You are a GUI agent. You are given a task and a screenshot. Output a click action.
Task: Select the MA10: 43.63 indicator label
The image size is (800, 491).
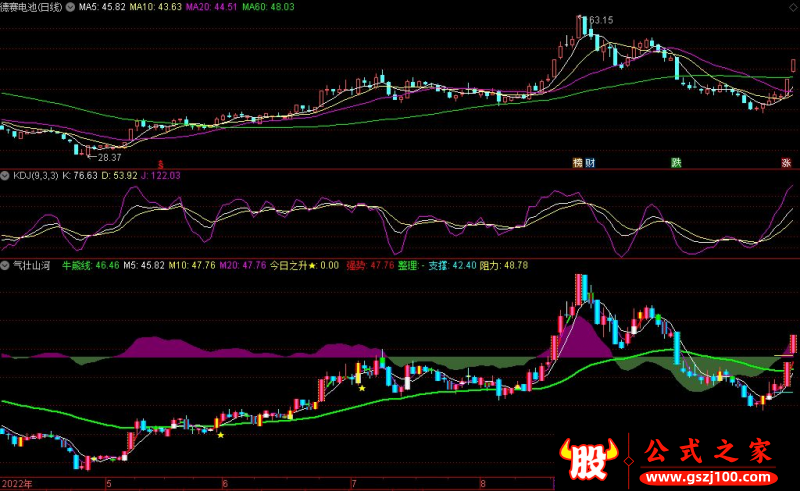(156, 7)
